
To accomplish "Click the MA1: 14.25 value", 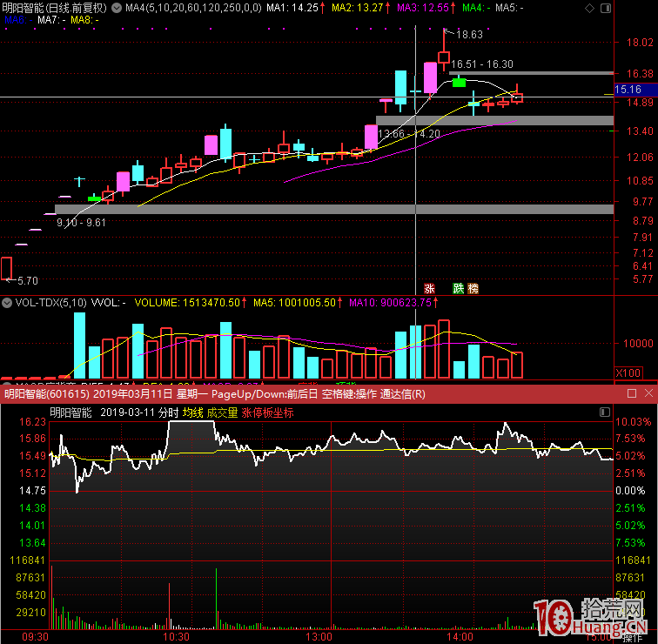I will point(295,8).
